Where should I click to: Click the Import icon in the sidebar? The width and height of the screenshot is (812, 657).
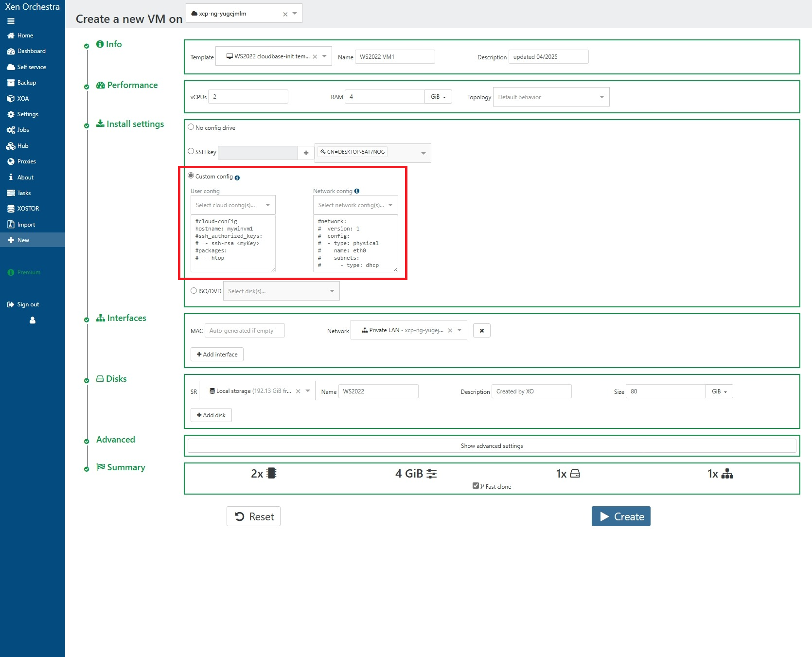(x=12, y=224)
